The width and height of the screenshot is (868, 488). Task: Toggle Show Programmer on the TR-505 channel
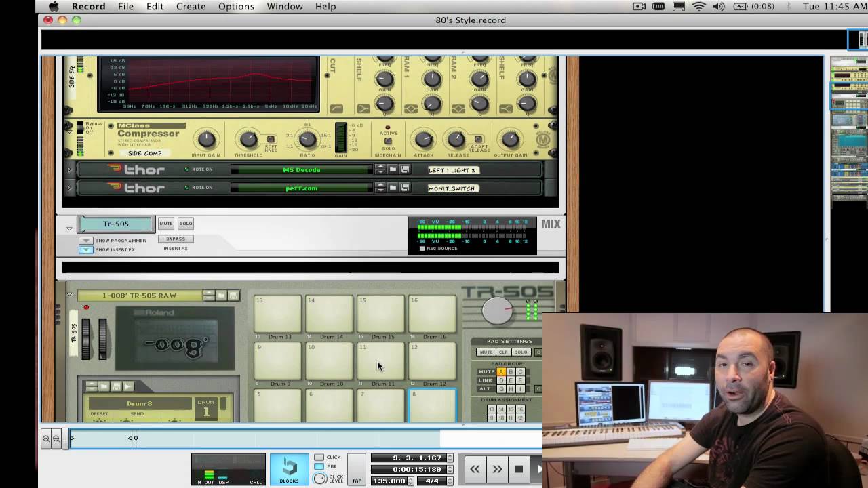point(85,241)
